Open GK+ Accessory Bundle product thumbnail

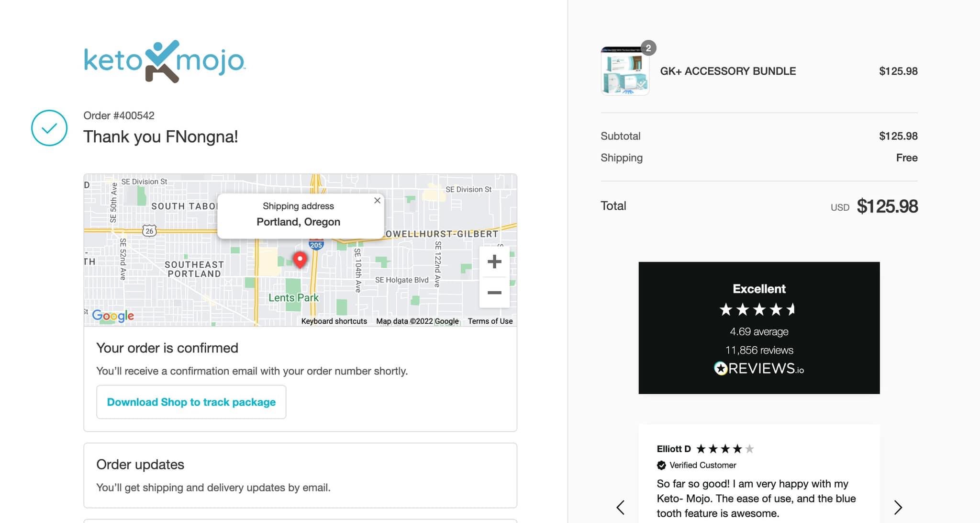625,71
